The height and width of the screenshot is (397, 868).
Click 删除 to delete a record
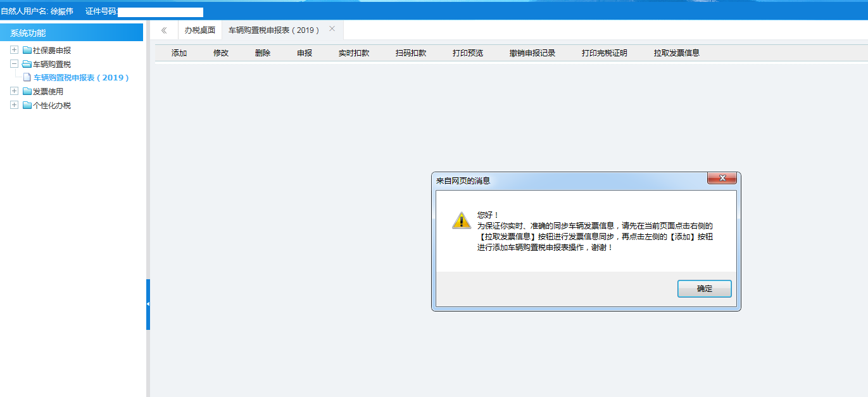[263, 53]
